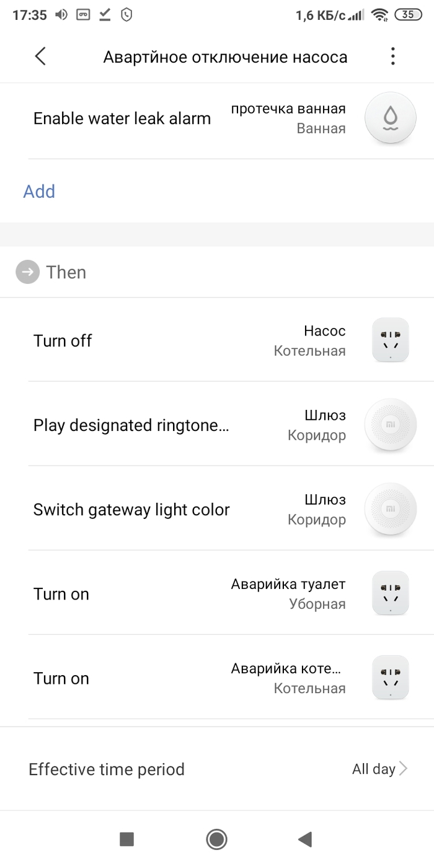Open Enable water leak alarm condition
The image size is (434, 868).
[122, 118]
